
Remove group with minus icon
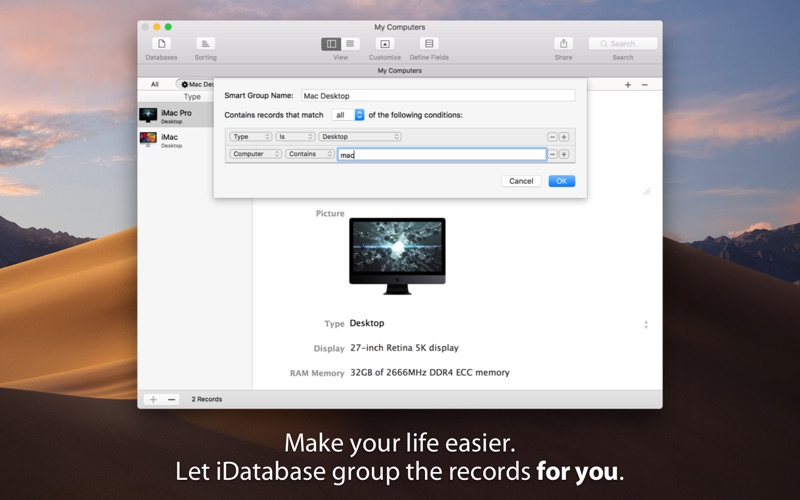tap(645, 85)
